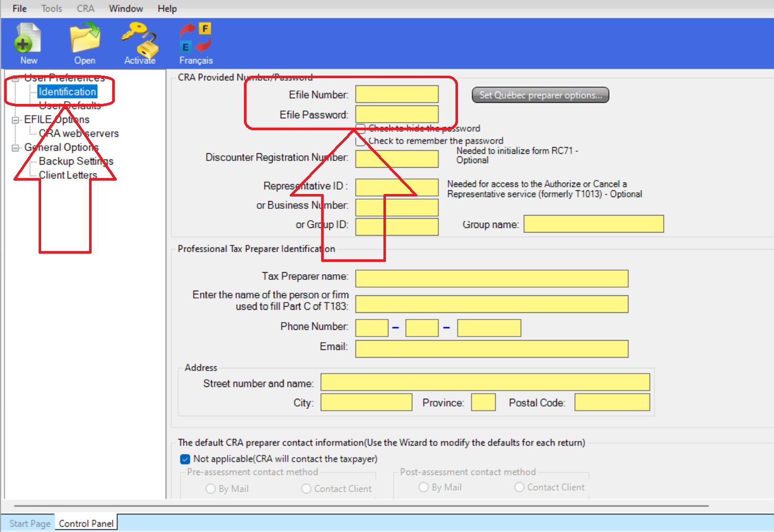
Task: Uncheck Not applicable CRA contact checkbox
Action: [185, 459]
